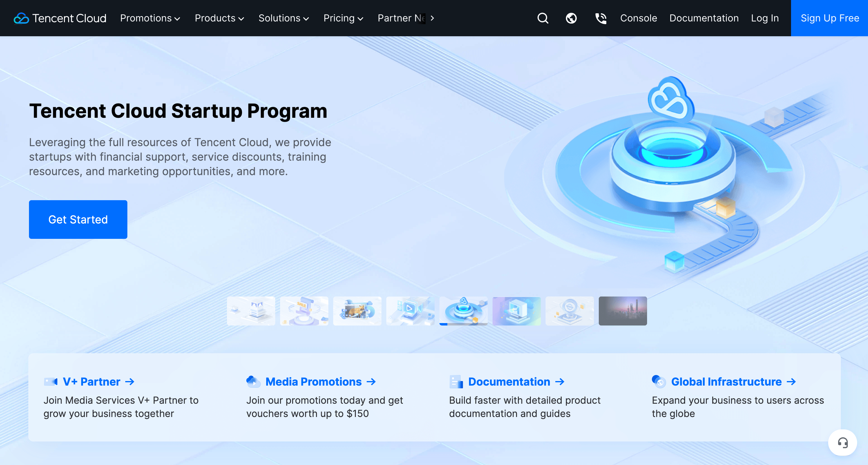Select the video play carousel thumbnail
Screen dimensions: 868x465
(410, 311)
